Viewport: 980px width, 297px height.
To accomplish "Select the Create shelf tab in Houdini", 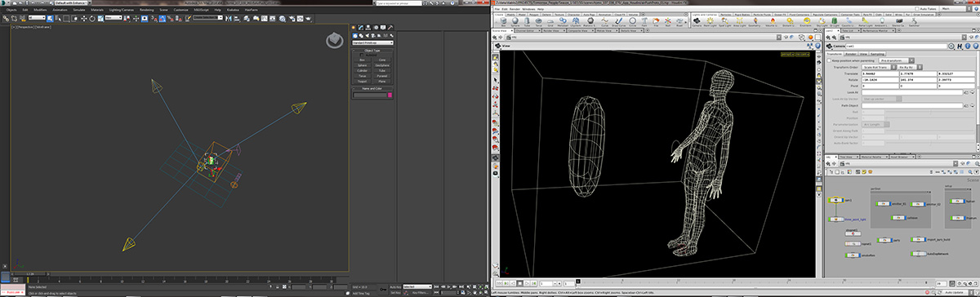I will (x=499, y=15).
